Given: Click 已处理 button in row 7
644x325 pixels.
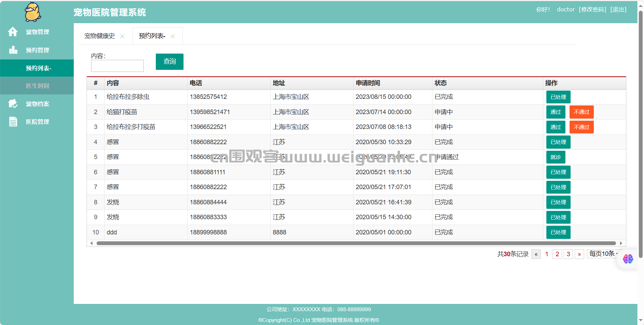Looking at the screenshot, I should 558,187.
